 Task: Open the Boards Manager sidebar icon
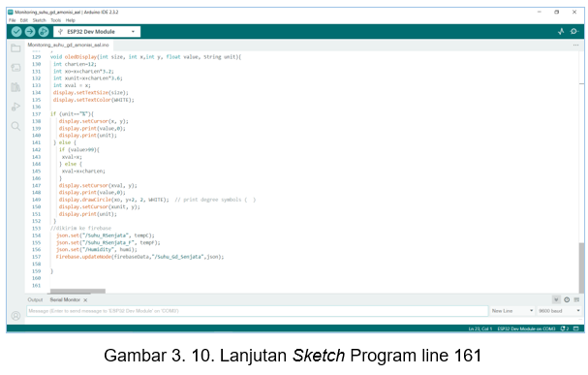click(15, 68)
